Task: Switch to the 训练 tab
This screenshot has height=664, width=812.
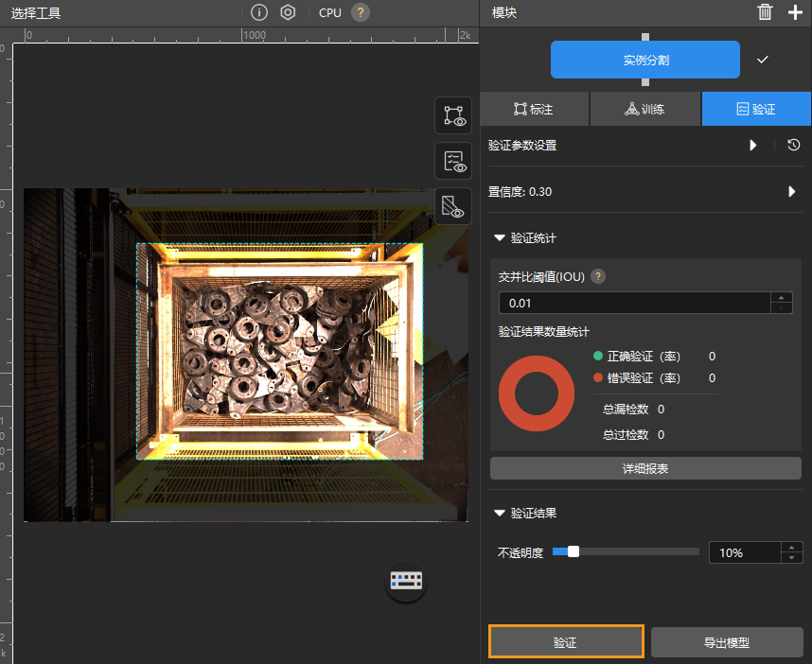Action: 644,109
